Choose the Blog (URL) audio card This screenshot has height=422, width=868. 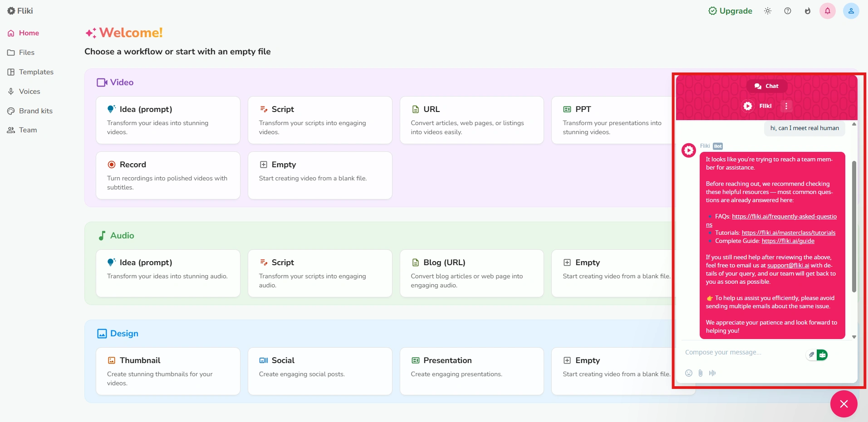tap(472, 273)
